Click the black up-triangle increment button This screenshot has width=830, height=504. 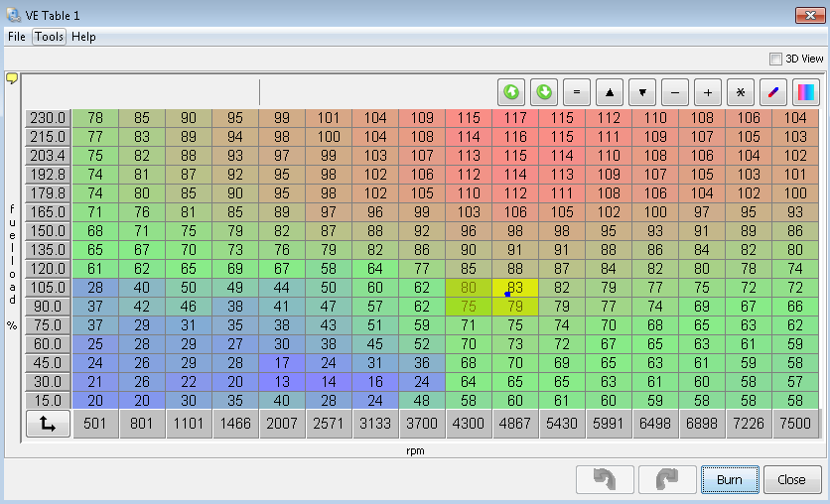click(x=610, y=92)
